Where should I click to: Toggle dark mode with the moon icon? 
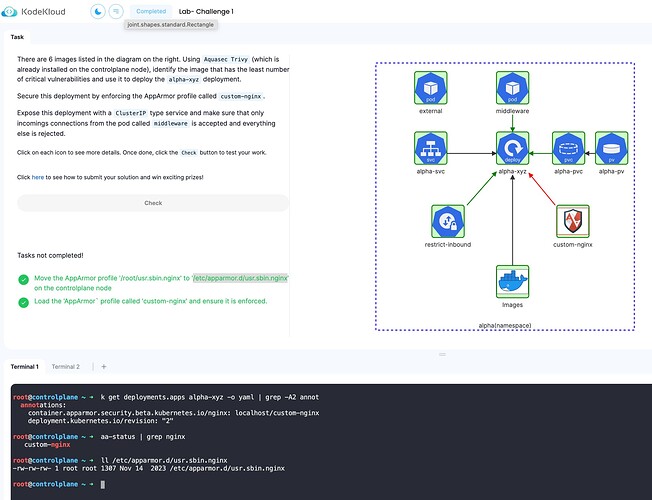pyautogui.click(x=98, y=11)
